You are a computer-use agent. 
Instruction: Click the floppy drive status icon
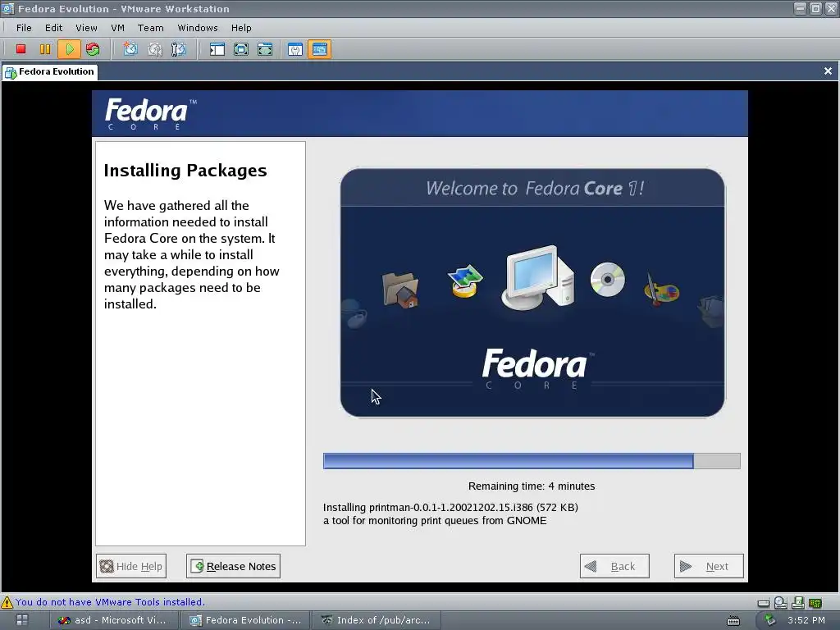(x=797, y=603)
